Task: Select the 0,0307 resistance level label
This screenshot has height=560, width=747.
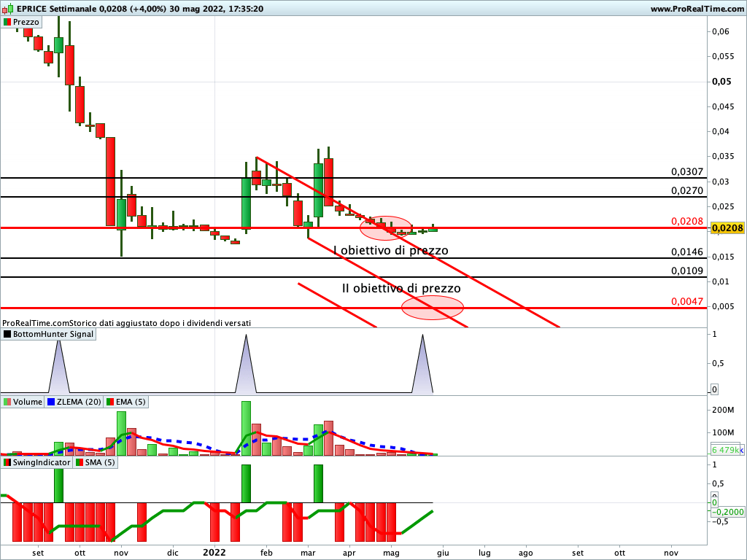Action: 686,172
